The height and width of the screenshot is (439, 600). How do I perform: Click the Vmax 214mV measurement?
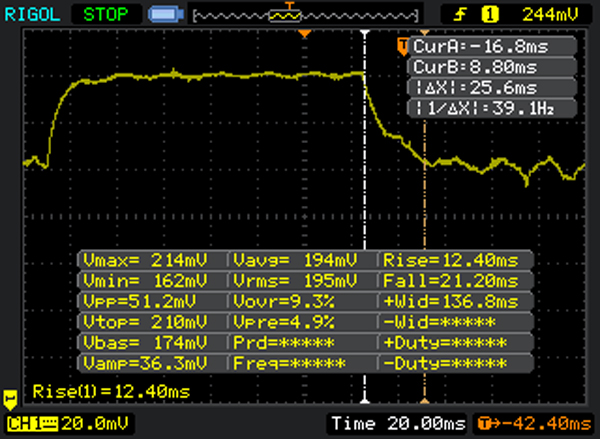[145, 260]
